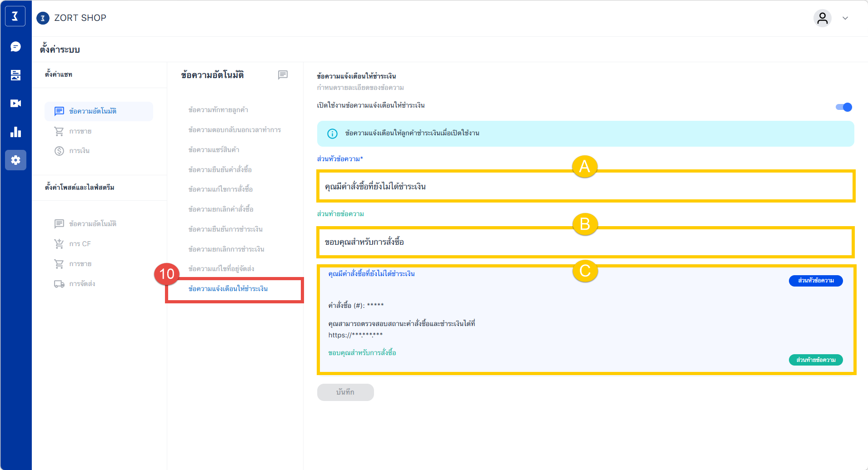Click the message icon beside ข้อความอัตโนมัติ heading
This screenshot has width=868, height=470.
point(283,75)
